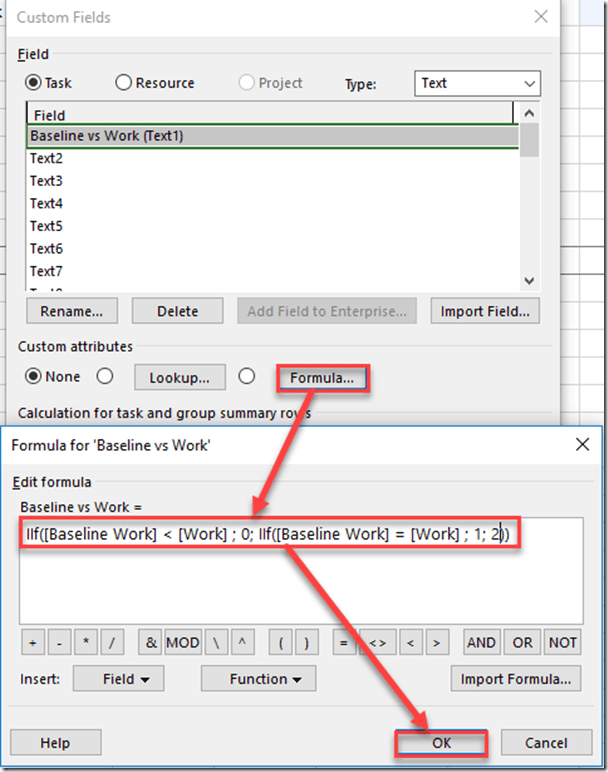Insert the not-equal (<>) operator
The image size is (608, 772).
pyautogui.click(x=377, y=643)
